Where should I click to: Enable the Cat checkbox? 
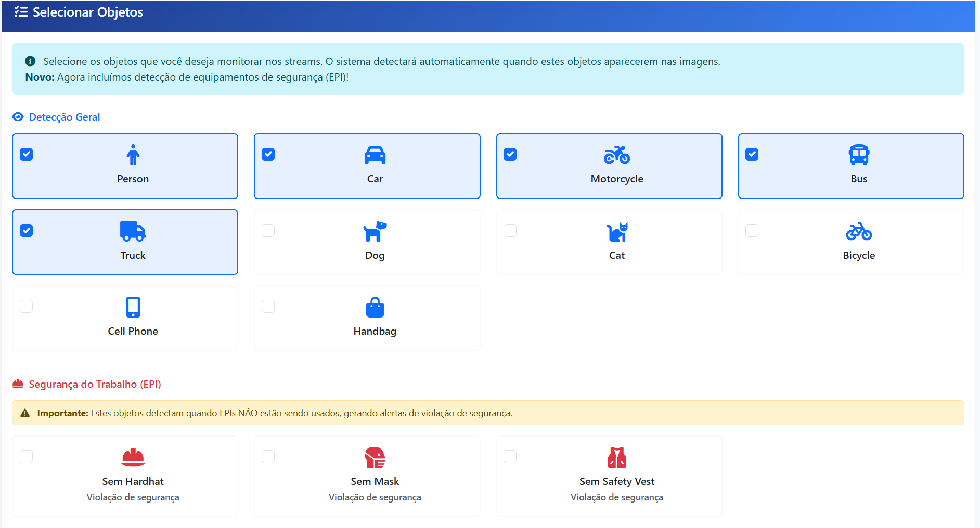pyautogui.click(x=510, y=230)
